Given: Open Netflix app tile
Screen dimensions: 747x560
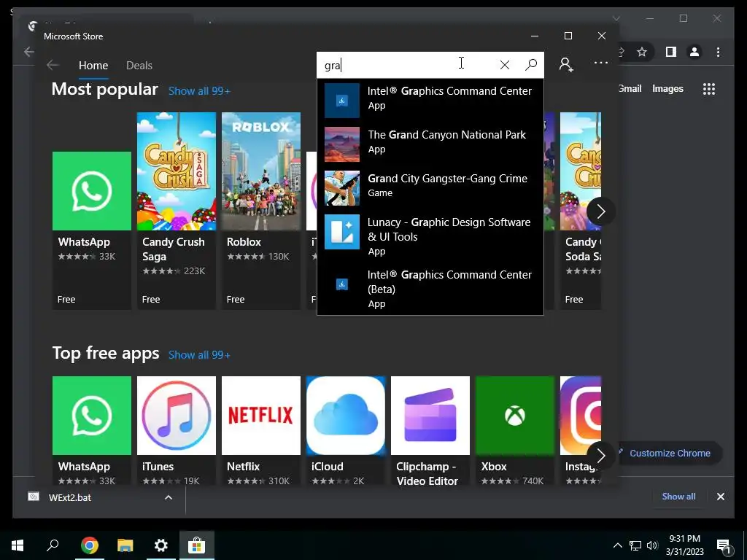Looking at the screenshot, I should [x=261, y=431].
